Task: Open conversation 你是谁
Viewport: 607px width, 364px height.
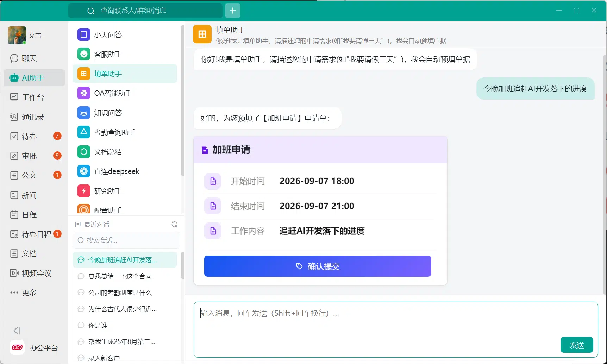Action: (x=125, y=325)
